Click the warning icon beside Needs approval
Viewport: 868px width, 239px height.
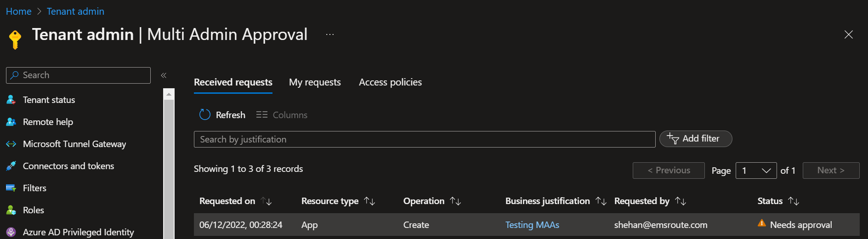[x=762, y=223]
